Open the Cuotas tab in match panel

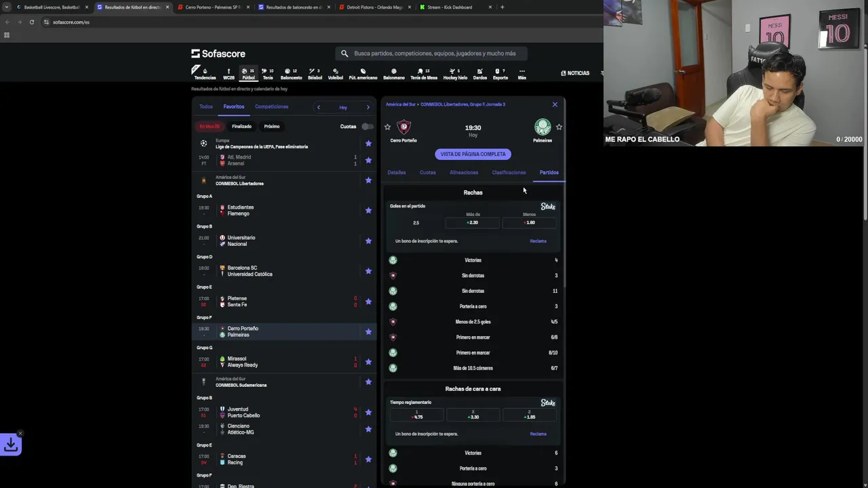click(x=427, y=173)
